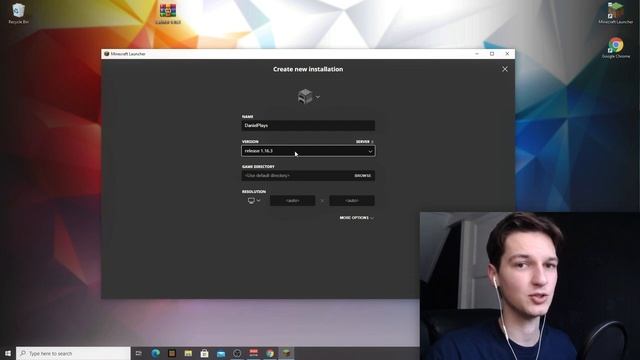Launch Microsoft Edge from the taskbar

pyautogui.click(x=156, y=353)
